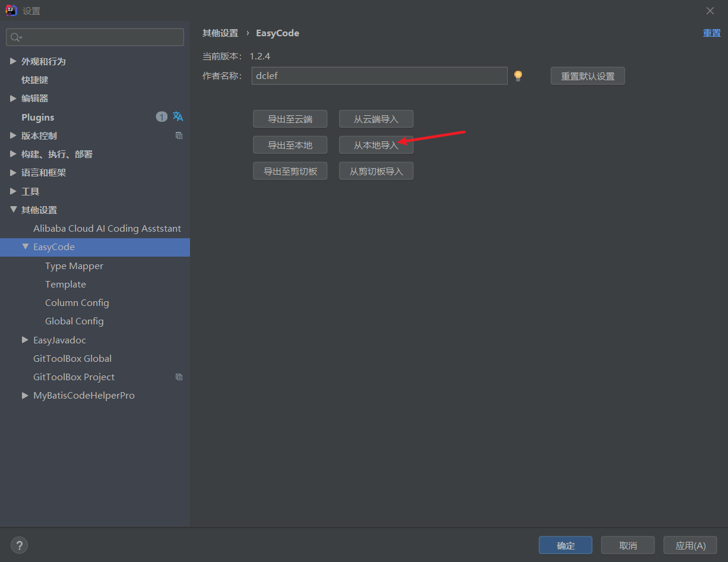
Task: Click the 导出至本地 button
Action: (x=290, y=145)
